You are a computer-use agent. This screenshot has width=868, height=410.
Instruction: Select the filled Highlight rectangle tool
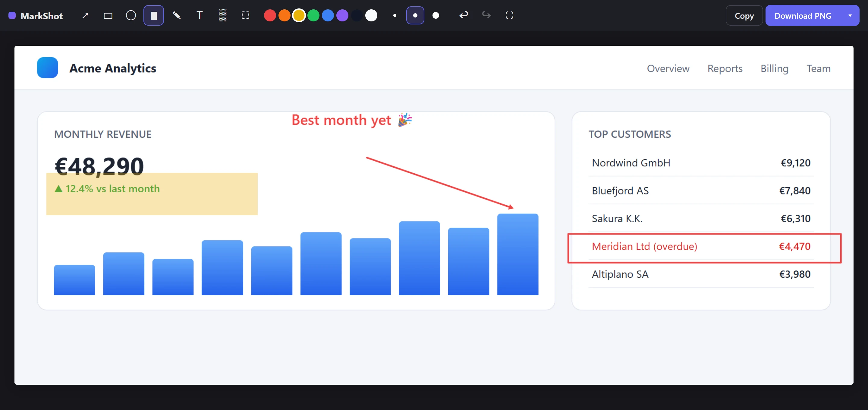[x=154, y=15]
